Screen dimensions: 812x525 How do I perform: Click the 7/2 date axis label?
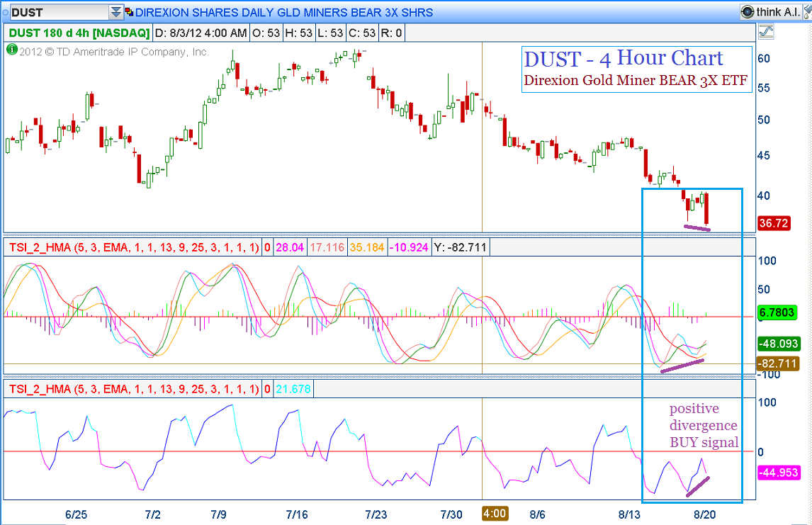tap(153, 514)
